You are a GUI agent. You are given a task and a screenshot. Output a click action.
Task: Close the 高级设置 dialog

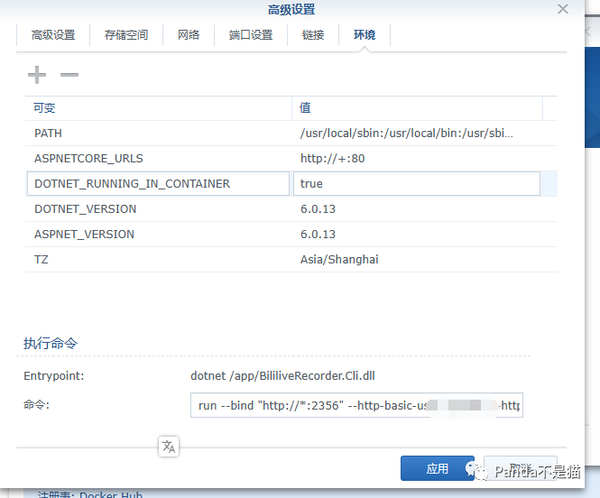[x=562, y=9]
